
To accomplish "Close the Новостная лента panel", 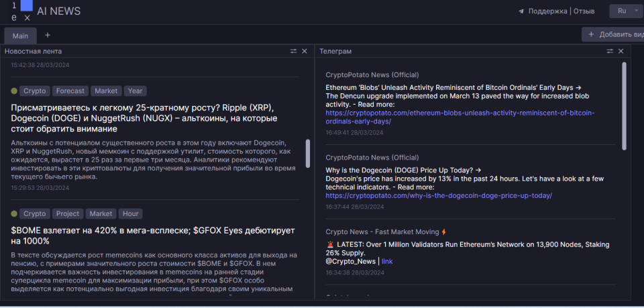I will 305,51.
